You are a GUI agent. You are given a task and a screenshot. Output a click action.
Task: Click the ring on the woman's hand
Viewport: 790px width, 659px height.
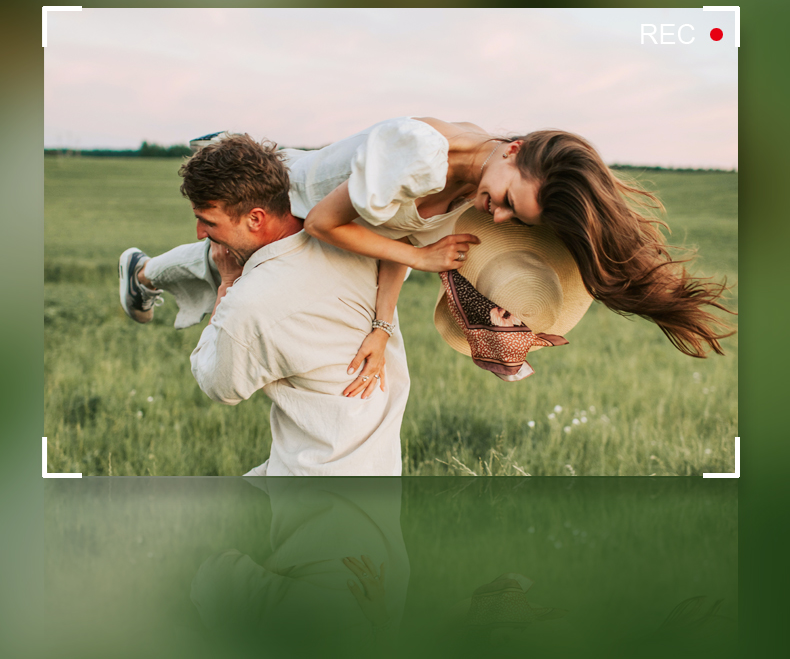click(365, 377)
